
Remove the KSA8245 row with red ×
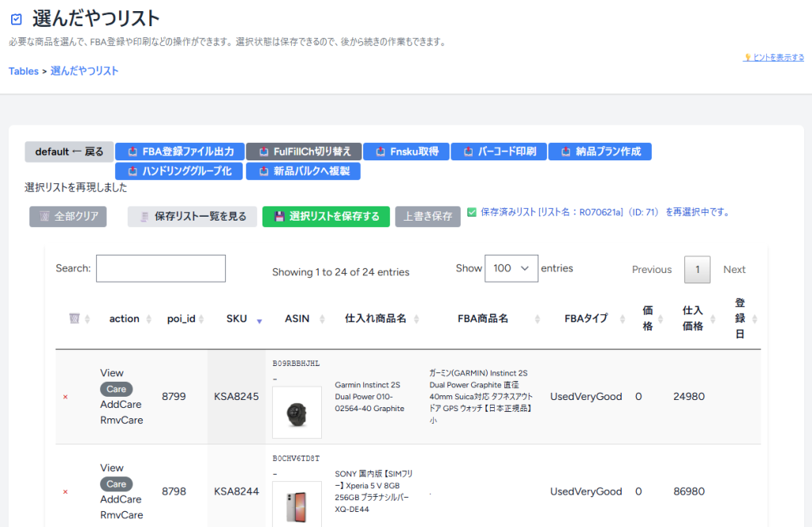tap(65, 397)
